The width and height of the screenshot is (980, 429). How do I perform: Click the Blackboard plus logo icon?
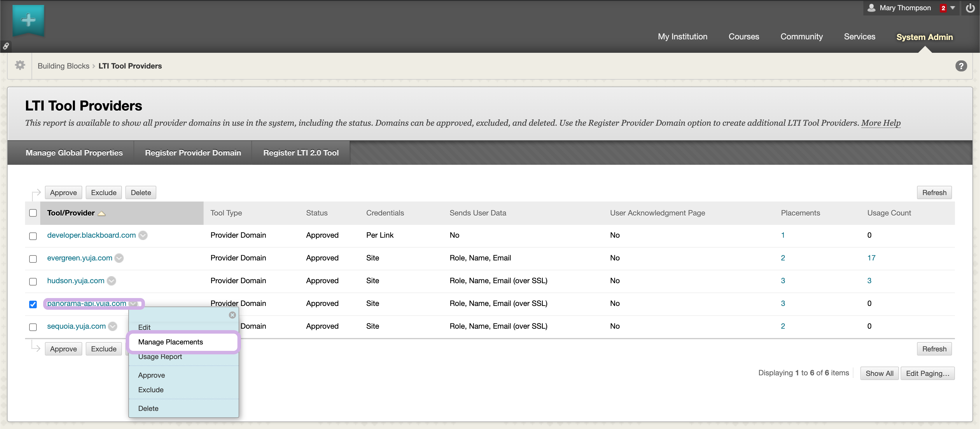tap(28, 20)
